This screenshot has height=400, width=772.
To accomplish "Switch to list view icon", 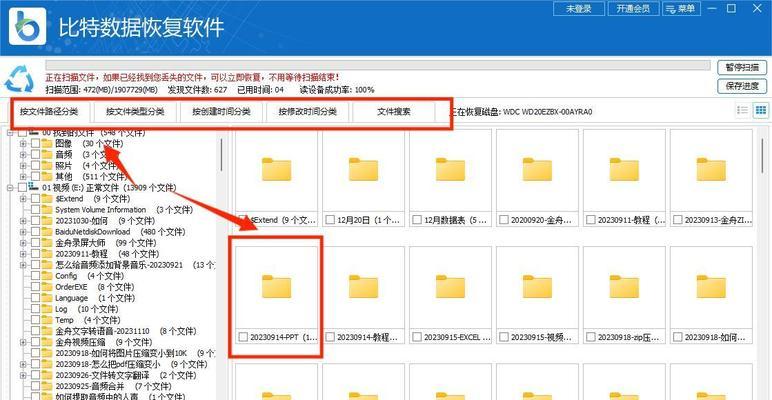I will click(x=742, y=110).
